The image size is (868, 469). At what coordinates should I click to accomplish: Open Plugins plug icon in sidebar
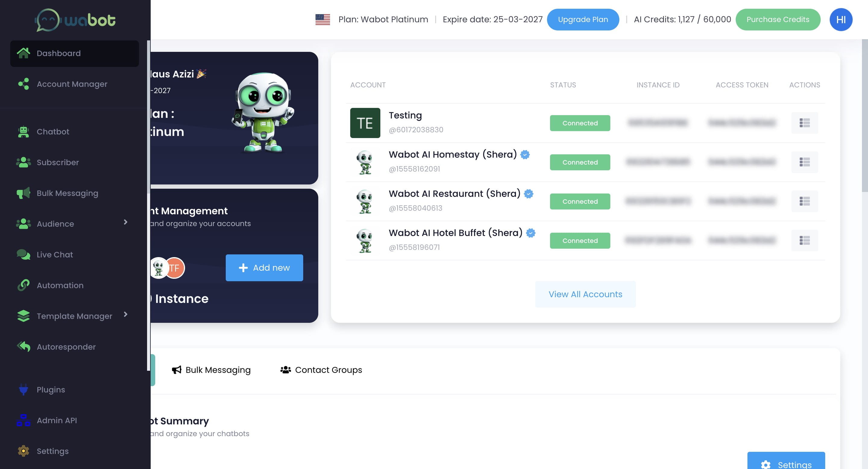tap(23, 389)
